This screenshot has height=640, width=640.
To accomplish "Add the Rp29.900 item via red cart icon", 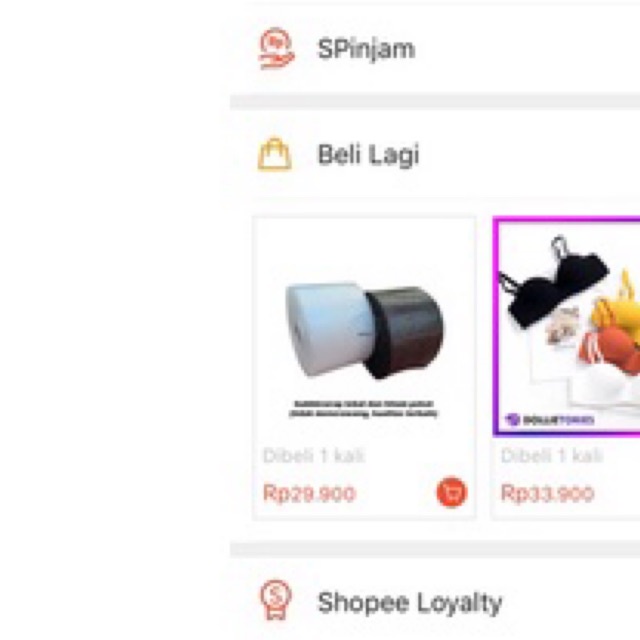I will pyautogui.click(x=452, y=492).
